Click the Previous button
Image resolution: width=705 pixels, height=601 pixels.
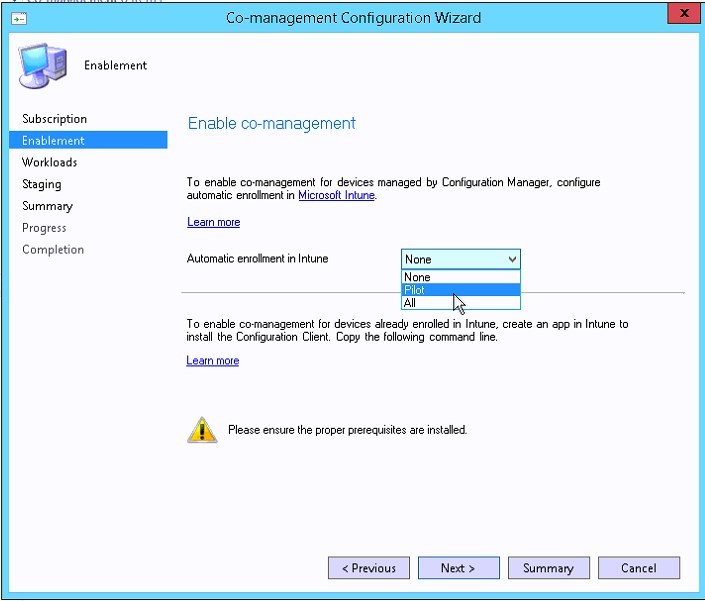tap(369, 568)
